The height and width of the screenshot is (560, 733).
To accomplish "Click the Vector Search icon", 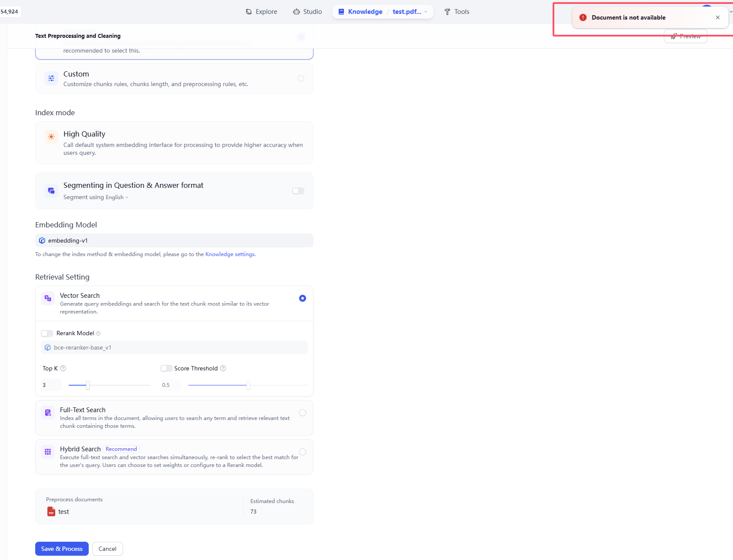I will (48, 298).
